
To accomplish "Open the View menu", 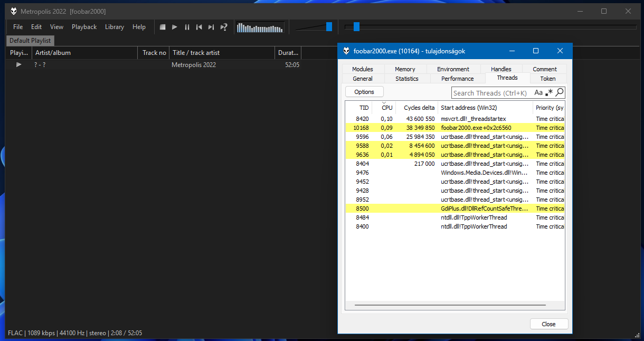I will click(56, 27).
